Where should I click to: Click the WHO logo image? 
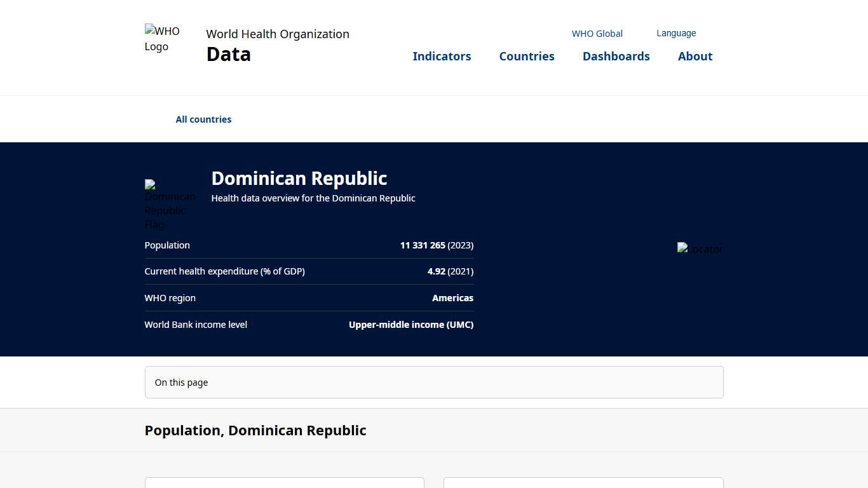click(162, 38)
